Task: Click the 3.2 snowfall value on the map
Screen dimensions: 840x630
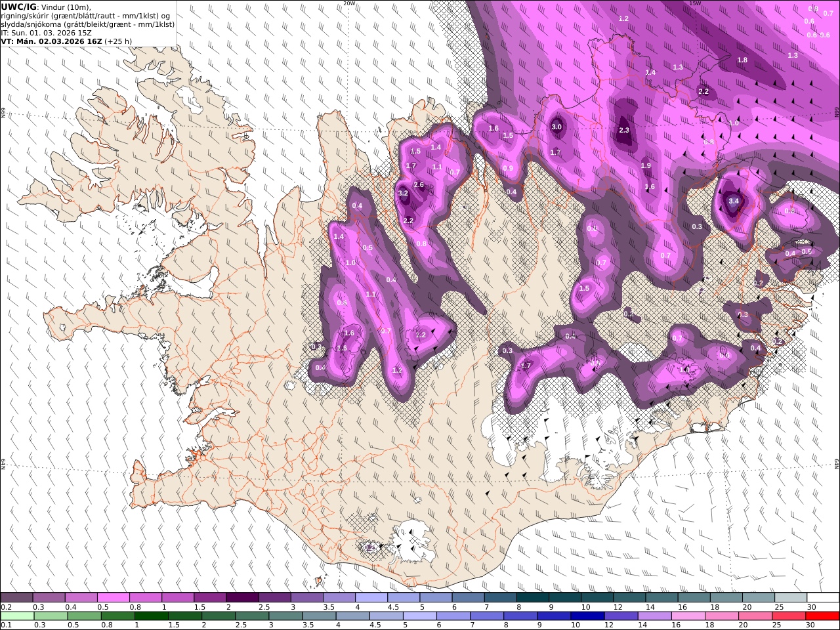Action: pos(403,194)
